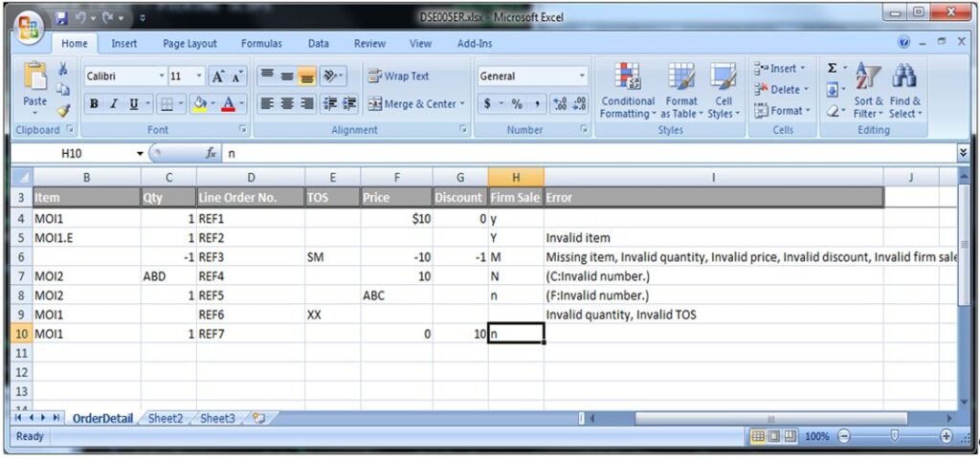Align text to top of cell

[x=267, y=76]
